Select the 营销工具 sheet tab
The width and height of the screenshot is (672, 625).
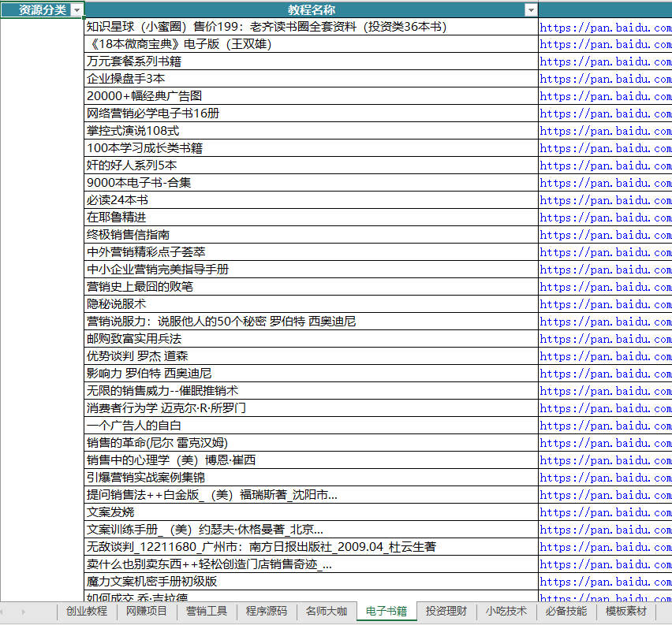(x=206, y=611)
